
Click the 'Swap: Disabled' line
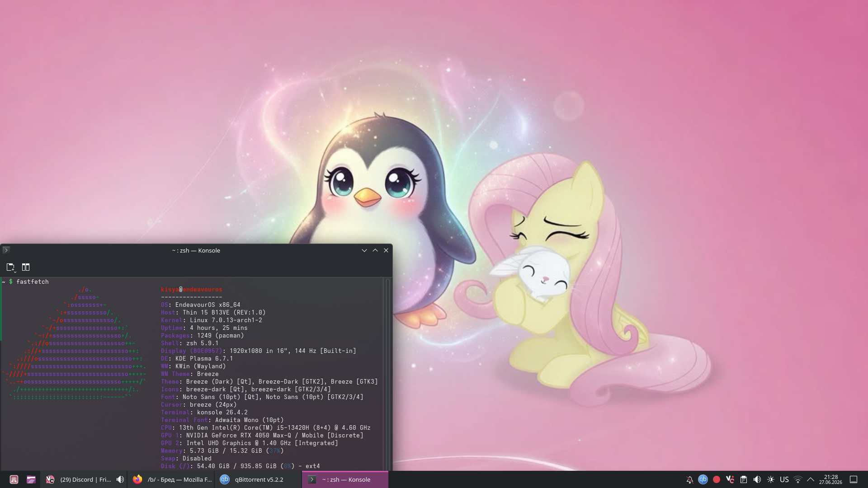186,459
